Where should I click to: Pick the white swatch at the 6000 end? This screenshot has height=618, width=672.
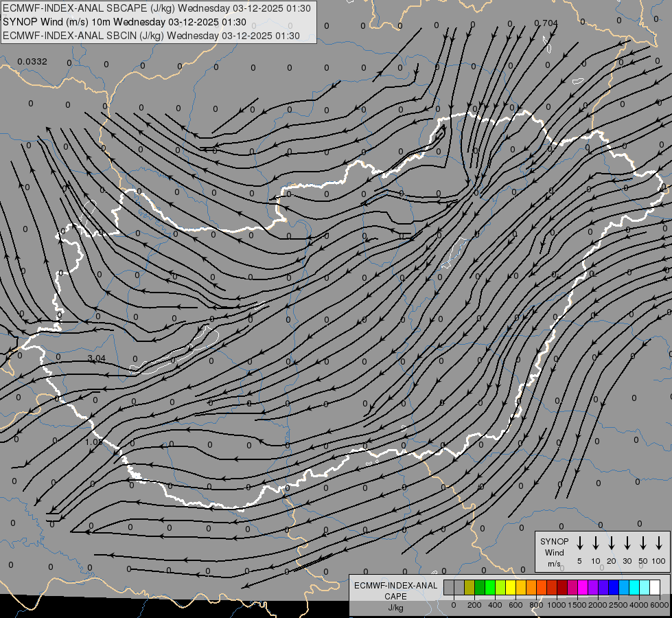(654, 587)
